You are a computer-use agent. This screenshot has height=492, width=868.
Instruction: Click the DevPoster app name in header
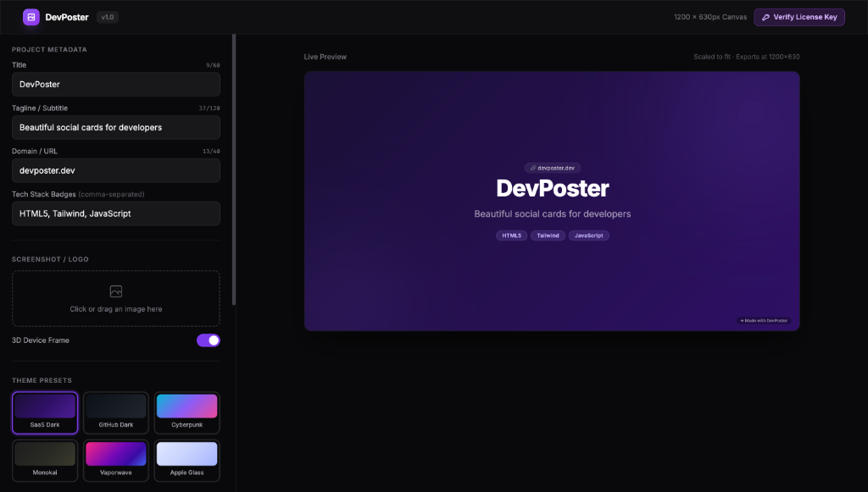coord(67,17)
